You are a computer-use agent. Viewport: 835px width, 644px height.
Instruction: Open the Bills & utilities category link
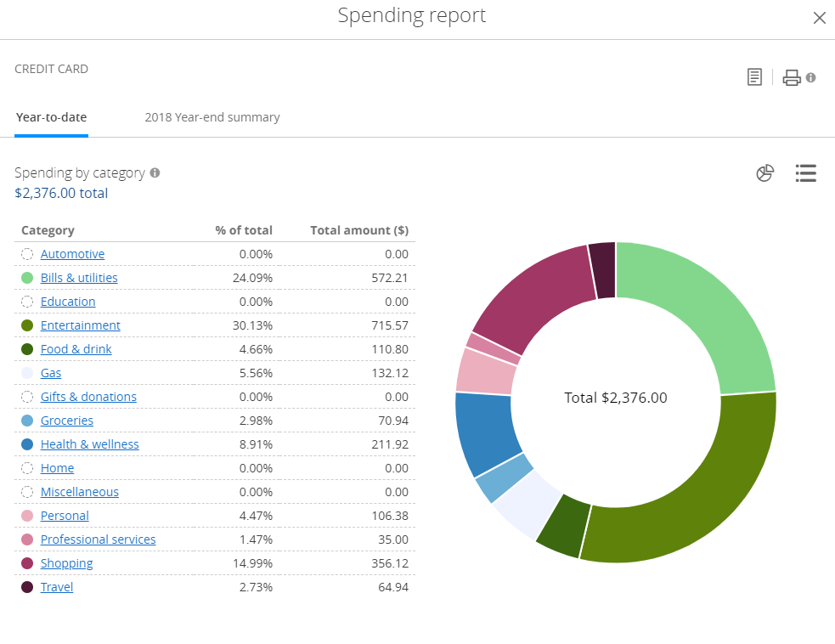click(x=79, y=278)
